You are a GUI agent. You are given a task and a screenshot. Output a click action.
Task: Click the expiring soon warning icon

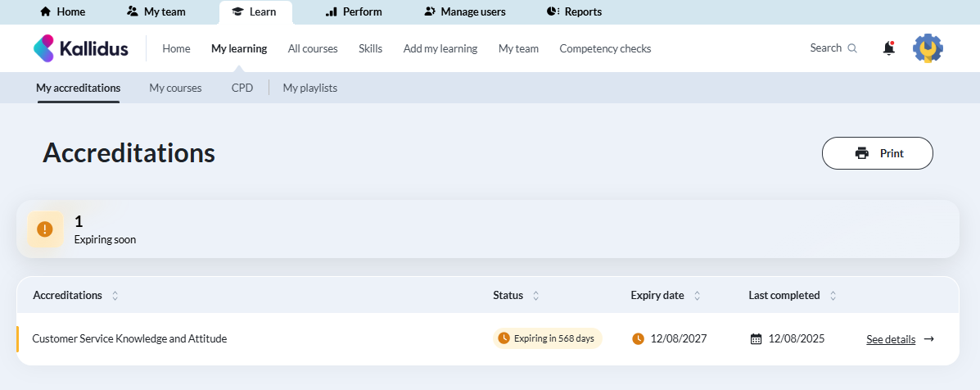pyautogui.click(x=45, y=229)
